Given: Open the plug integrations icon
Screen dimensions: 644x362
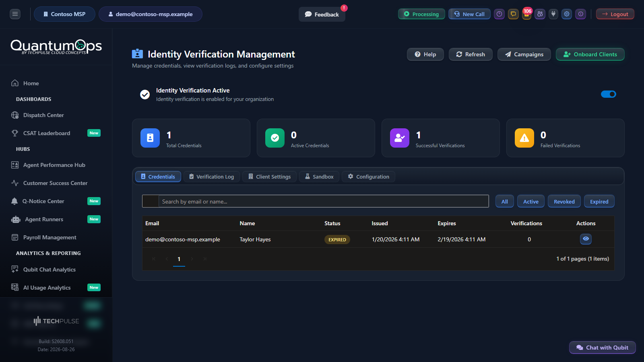Looking at the screenshot, I should tap(553, 14).
